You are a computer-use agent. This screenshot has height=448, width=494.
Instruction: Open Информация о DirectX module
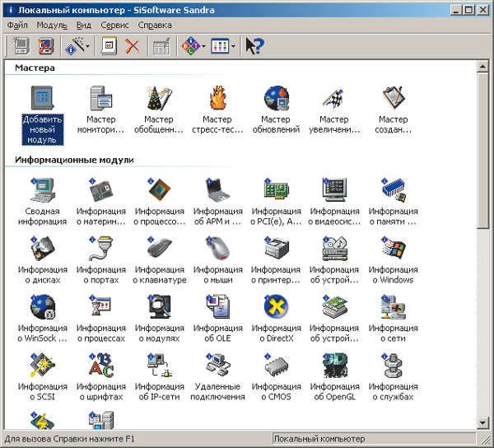(276, 319)
